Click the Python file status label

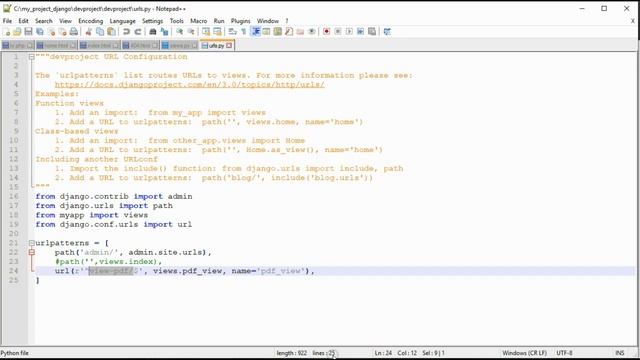15,353
